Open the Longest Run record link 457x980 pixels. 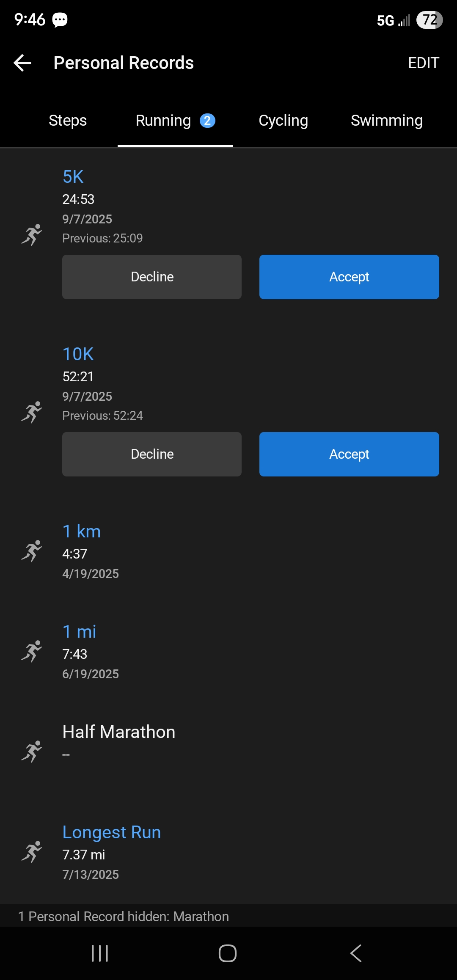coord(112,832)
